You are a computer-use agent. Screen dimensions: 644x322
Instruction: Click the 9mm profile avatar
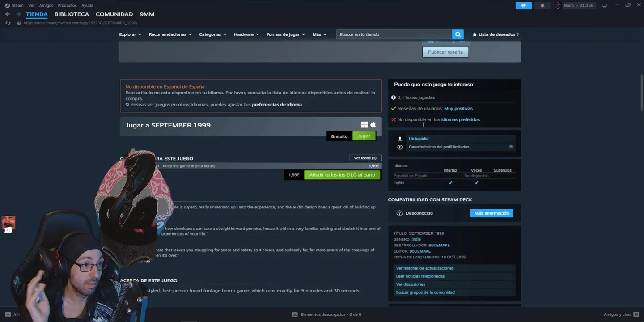pyautogui.click(x=558, y=5)
